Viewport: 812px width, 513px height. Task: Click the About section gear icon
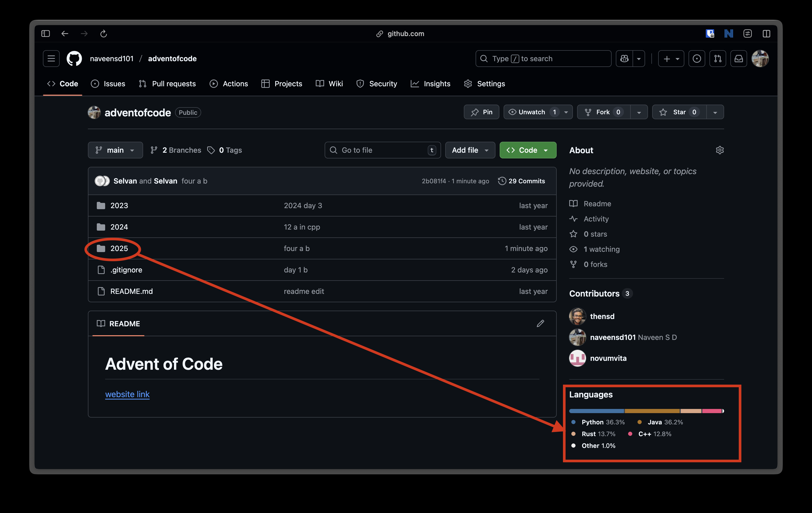tap(720, 150)
